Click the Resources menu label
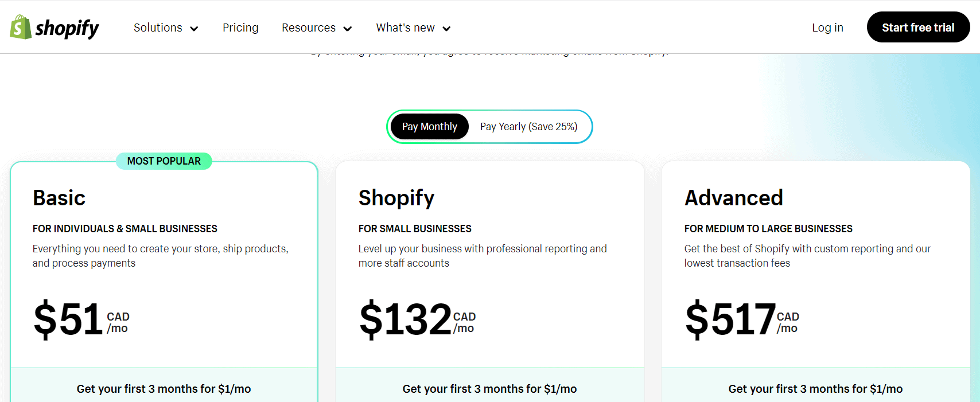The image size is (980, 402). 308,28
